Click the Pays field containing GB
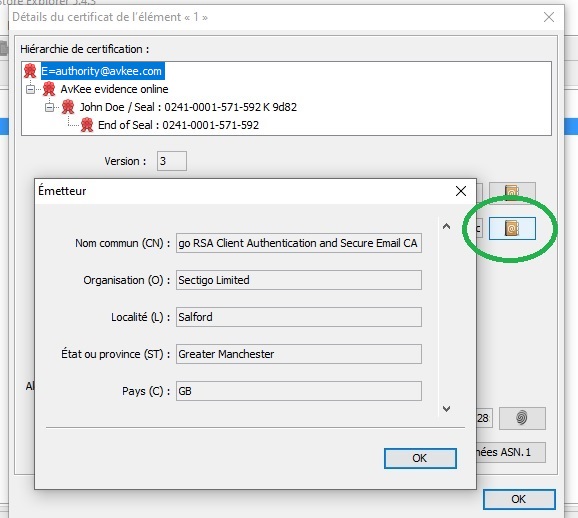 (299, 391)
